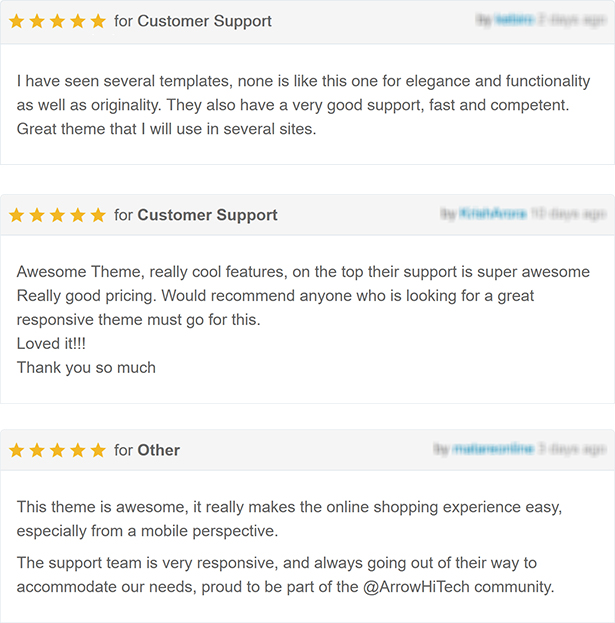This screenshot has height=623, width=615.
Task: Open the blurred reviewer name link in the second review header
Action: 493,213
